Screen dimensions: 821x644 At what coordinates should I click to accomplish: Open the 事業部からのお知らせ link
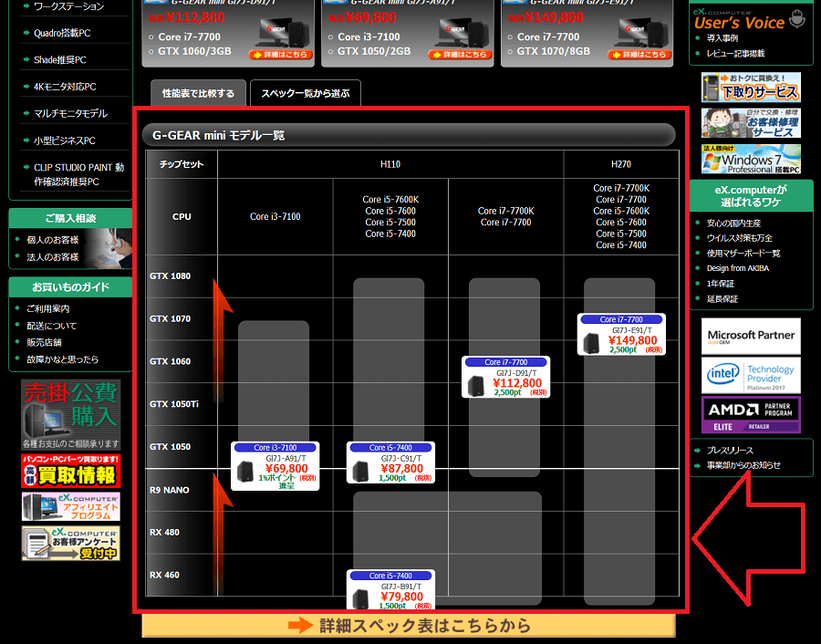[x=743, y=465]
